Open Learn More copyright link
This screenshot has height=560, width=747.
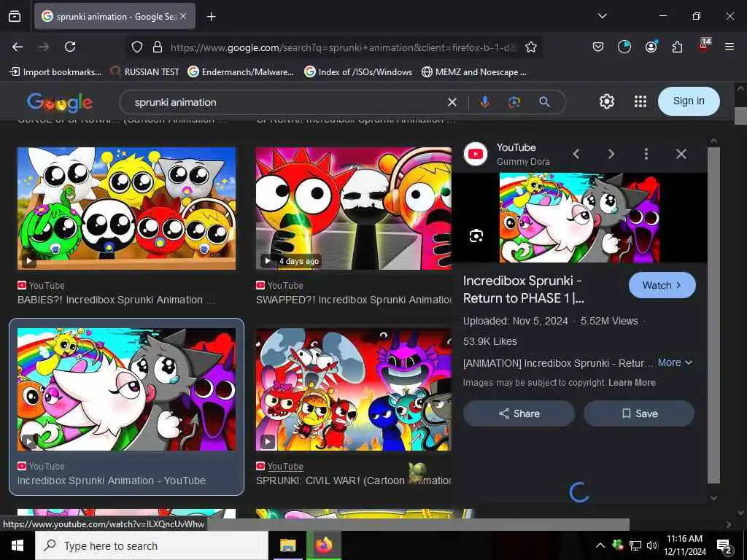[632, 382]
